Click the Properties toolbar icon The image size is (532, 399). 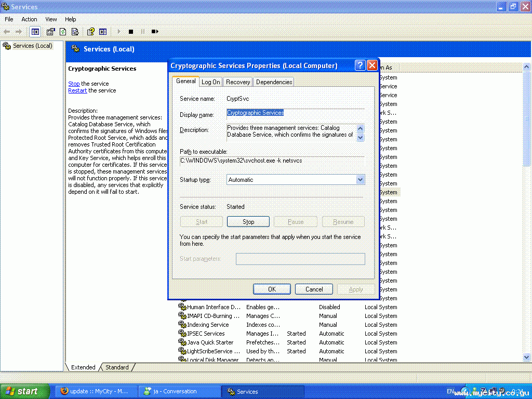point(50,32)
